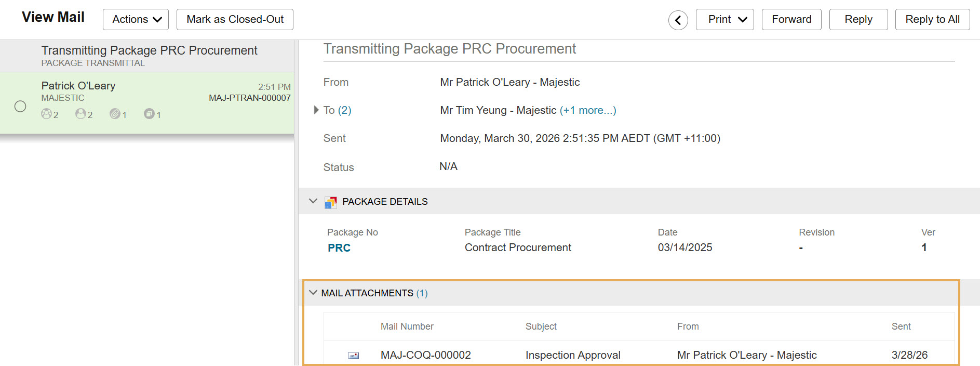Go back using the left arrow button
980x366 pixels.
pos(678,20)
